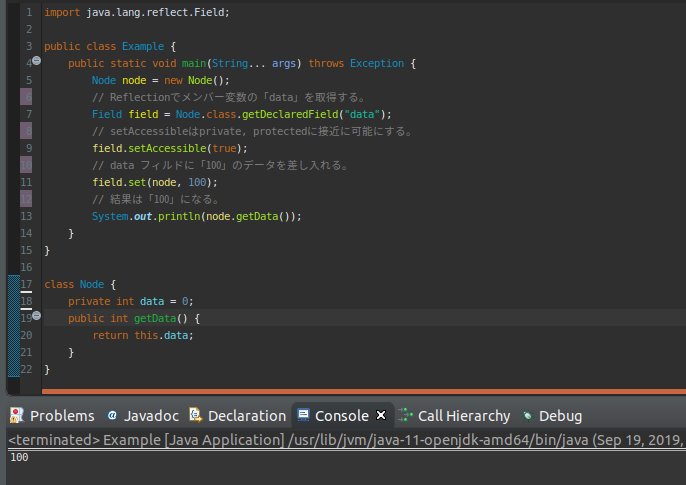Close the Console tab with its X

pos(381,415)
